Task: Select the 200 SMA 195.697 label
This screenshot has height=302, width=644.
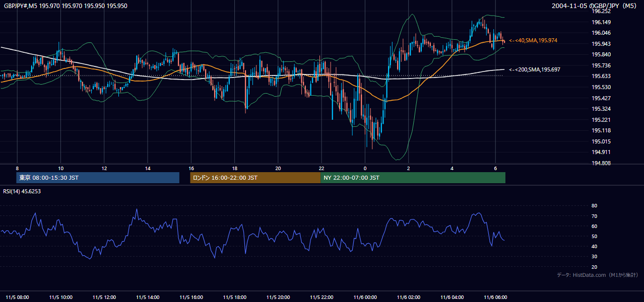Action: pos(535,69)
